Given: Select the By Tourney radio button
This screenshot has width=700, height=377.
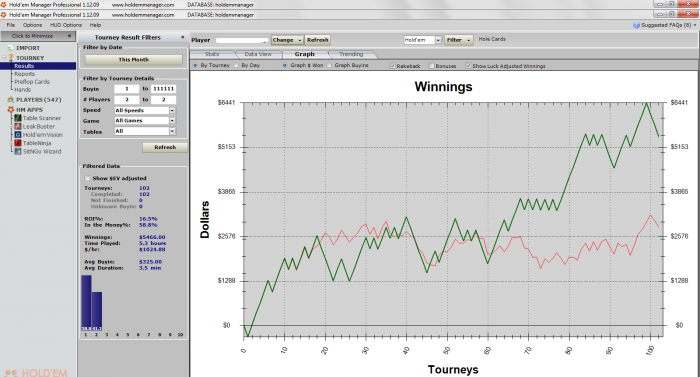Looking at the screenshot, I should coord(195,65).
